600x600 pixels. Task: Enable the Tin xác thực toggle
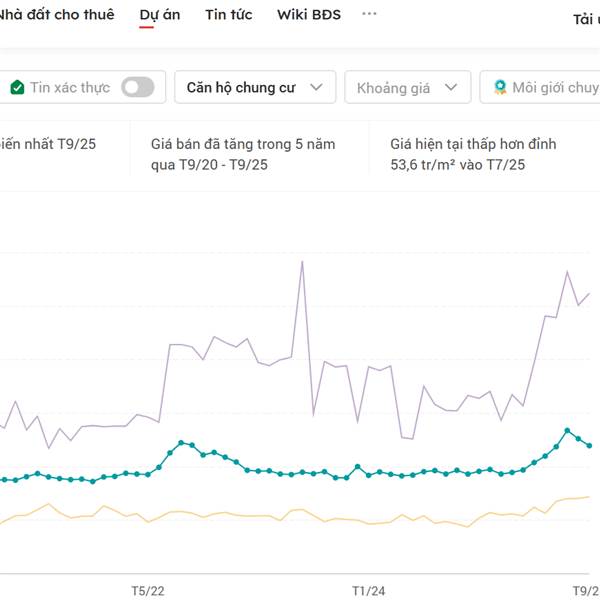pyautogui.click(x=138, y=88)
